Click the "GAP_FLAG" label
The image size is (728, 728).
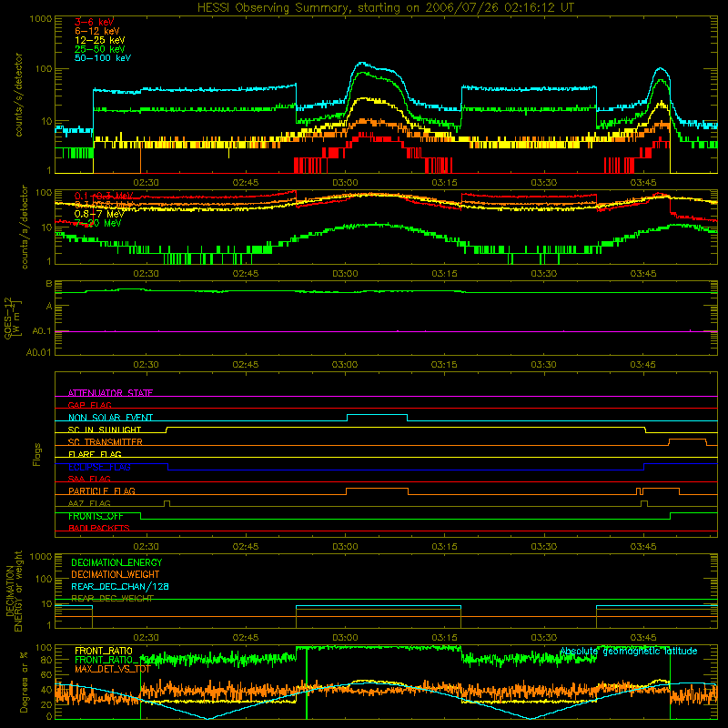click(x=89, y=405)
